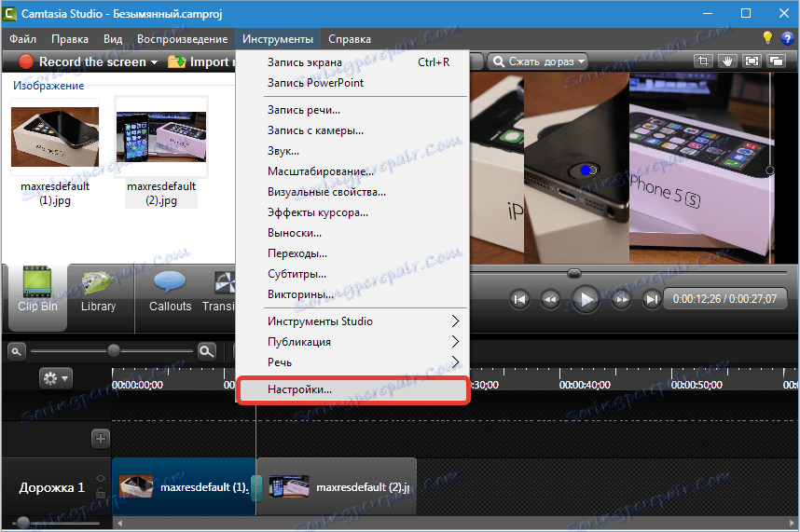Detach the preview window icon
This screenshot has height=532, width=800.
click(776, 61)
